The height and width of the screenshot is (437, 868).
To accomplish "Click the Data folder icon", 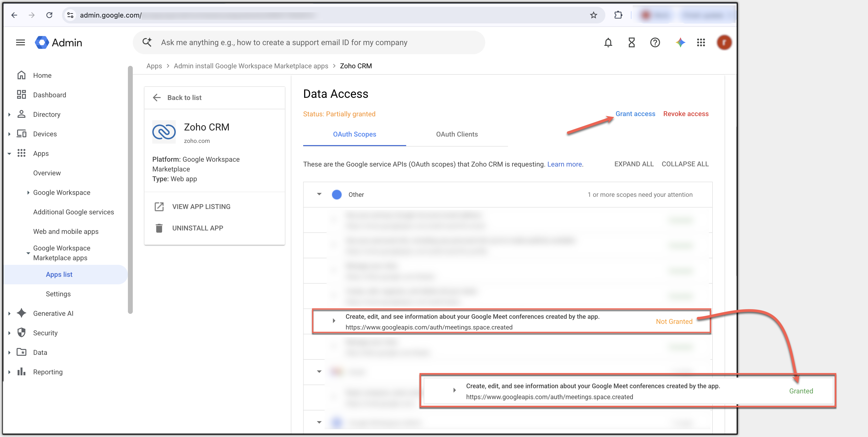I will [x=21, y=352].
